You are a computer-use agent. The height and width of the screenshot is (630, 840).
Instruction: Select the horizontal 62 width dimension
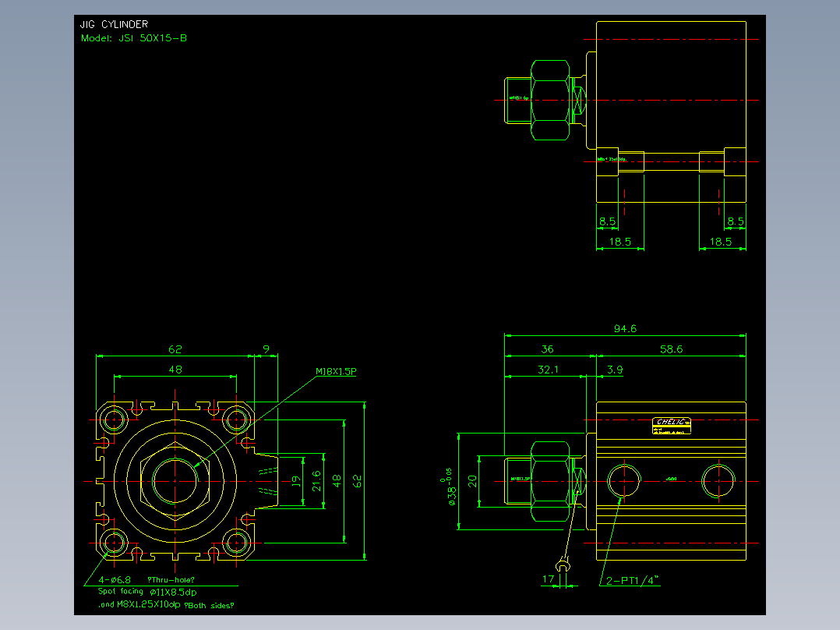click(x=175, y=349)
